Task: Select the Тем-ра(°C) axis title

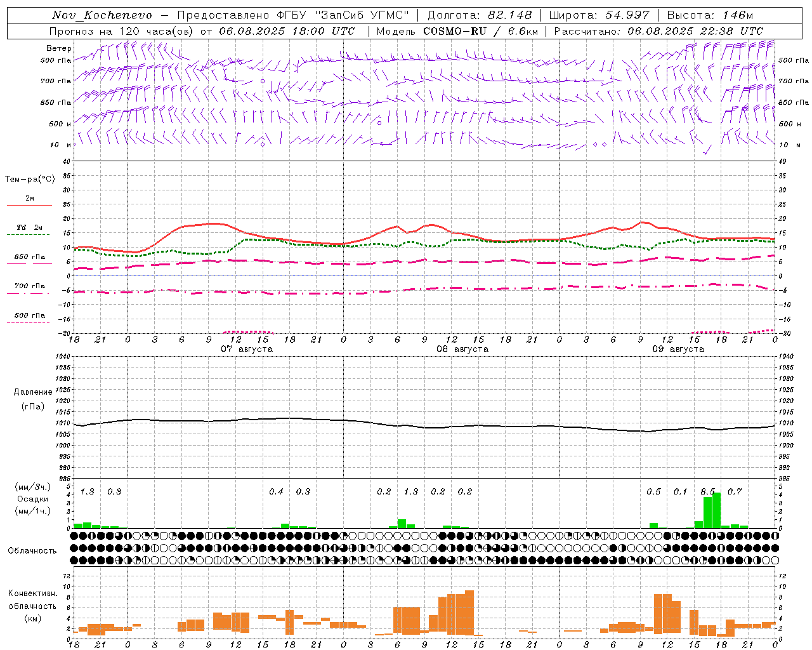Action: 30,180
